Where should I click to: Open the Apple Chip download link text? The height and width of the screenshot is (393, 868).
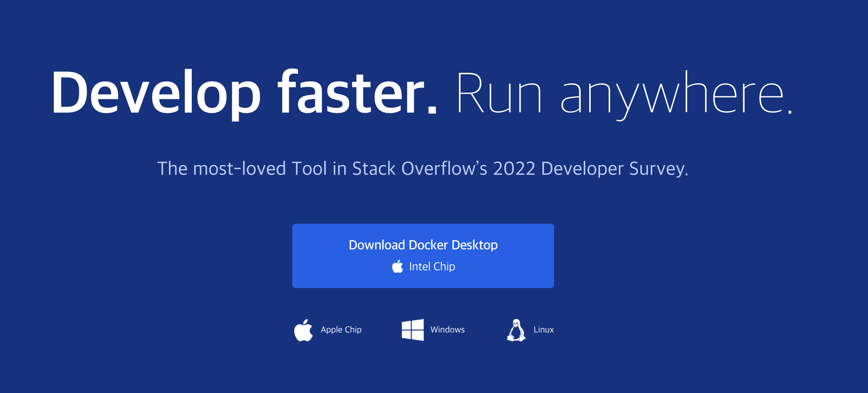click(341, 329)
